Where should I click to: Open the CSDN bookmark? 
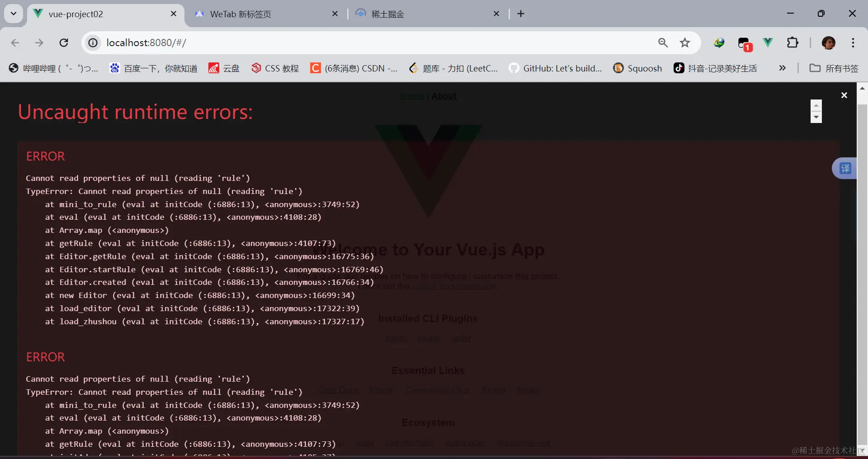pos(354,68)
